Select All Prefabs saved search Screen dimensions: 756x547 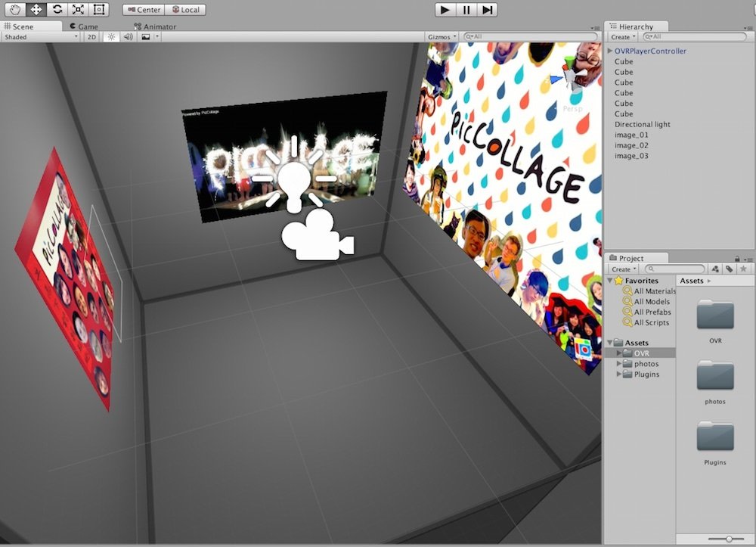(x=647, y=312)
